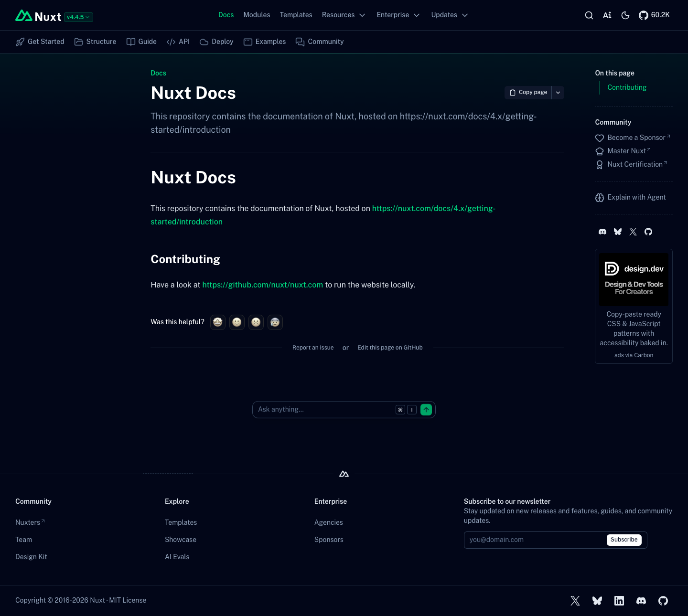688x616 pixels.
Task: Expand the Updates menu
Action: 450,15
